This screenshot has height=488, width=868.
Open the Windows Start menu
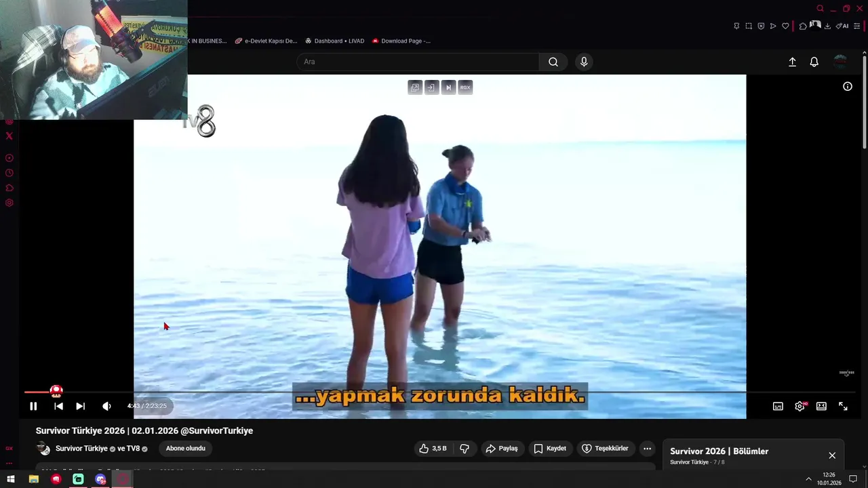pyautogui.click(x=11, y=479)
